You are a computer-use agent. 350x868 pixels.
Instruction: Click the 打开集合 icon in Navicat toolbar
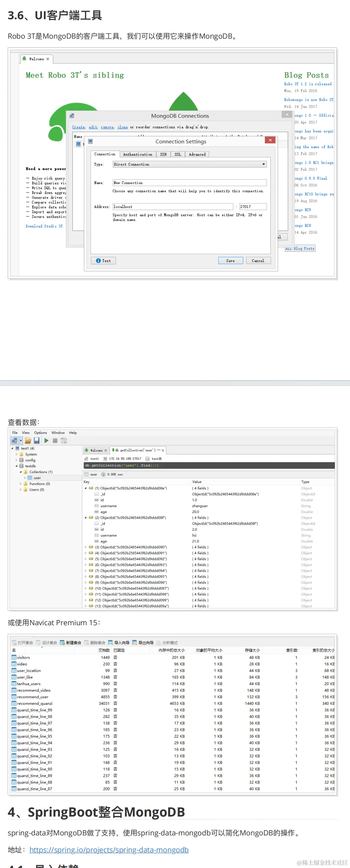[x=14, y=642]
